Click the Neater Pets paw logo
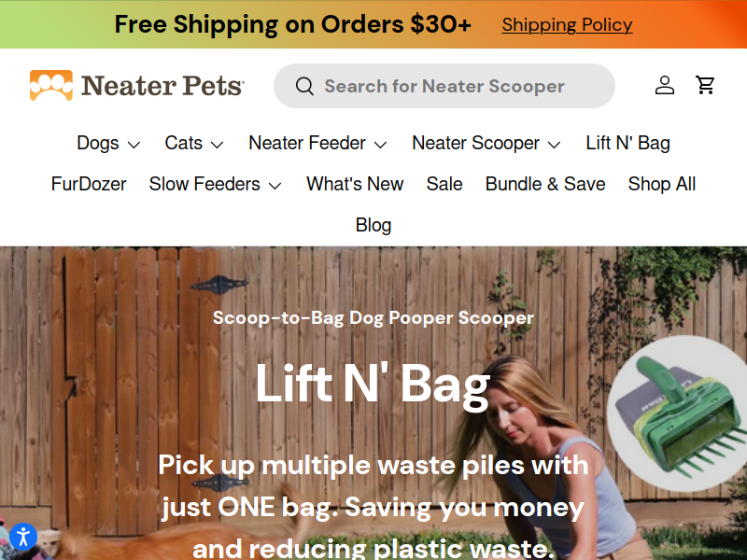Viewport: 747px width, 560px height. [x=51, y=85]
